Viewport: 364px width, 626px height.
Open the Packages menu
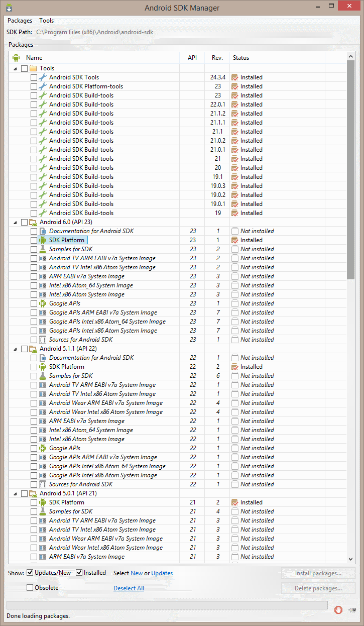click(x=20, y=21)
